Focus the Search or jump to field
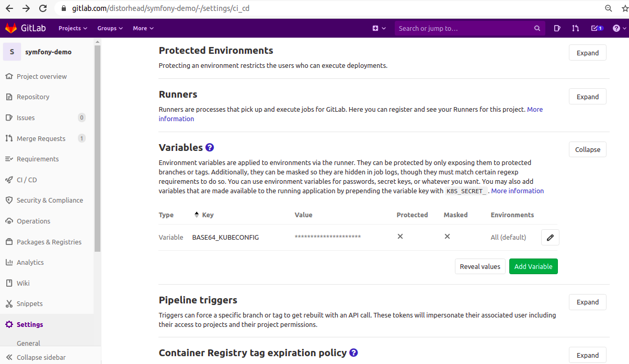Viewport: 629px width, 364px height. (x=464, y=28)
